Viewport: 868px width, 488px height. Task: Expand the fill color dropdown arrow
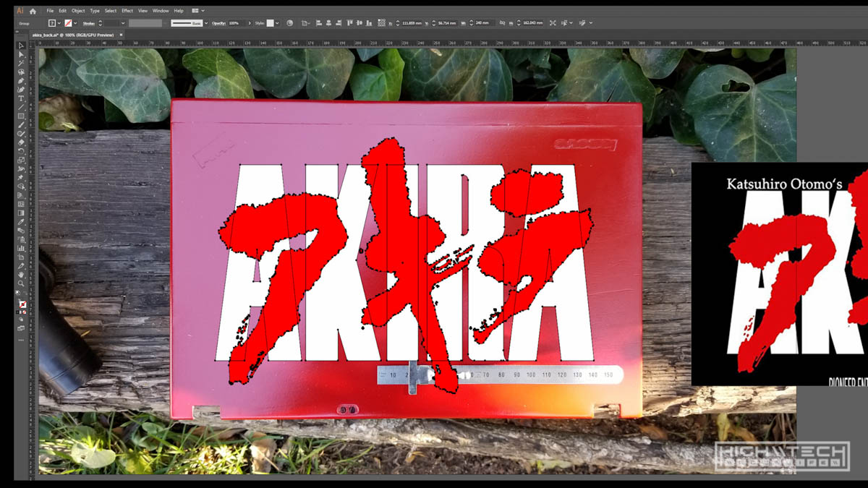pyautogui.click(x=59, y=23)
